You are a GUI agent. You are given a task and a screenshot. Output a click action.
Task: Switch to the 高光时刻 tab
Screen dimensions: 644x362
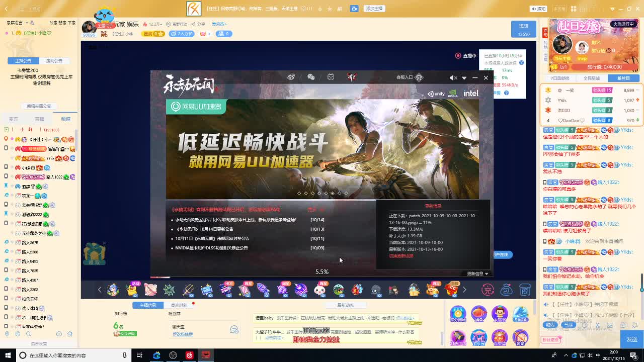(179, 305)
